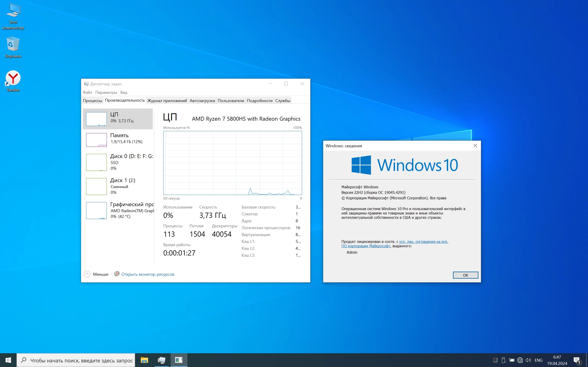588x367 pixels.
Task: Open the network globe tray icon
Action: pyautogui.click(x=520, y=360)
